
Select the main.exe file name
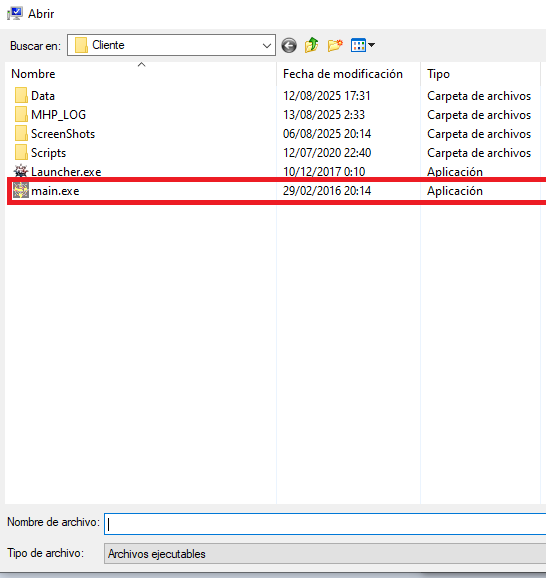(55, 191)
